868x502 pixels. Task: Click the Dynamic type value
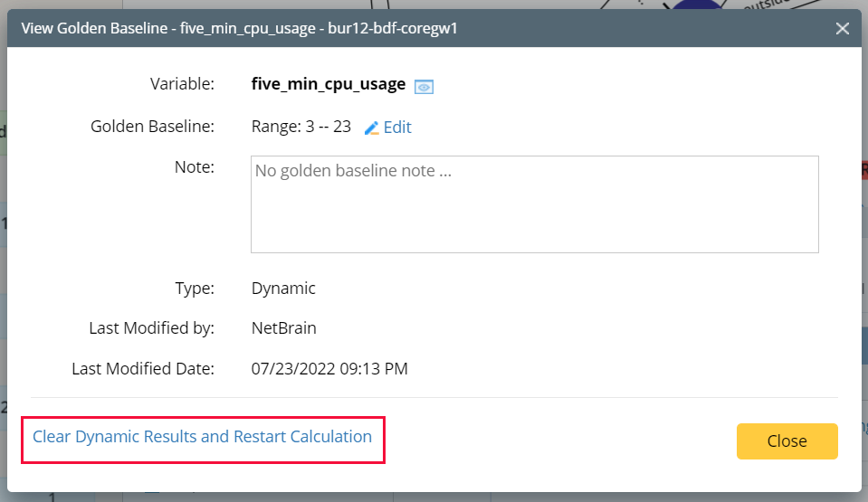283,289
